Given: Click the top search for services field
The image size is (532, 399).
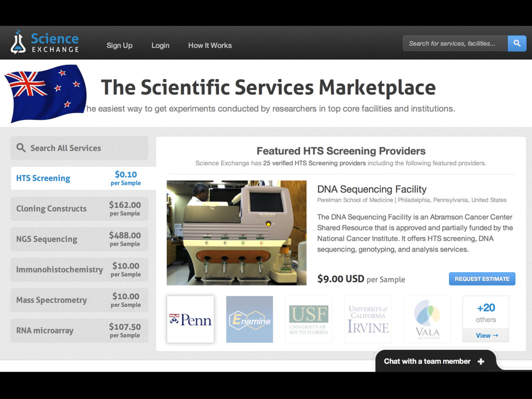Looking at the screenshot, I should tap(455, 44).
